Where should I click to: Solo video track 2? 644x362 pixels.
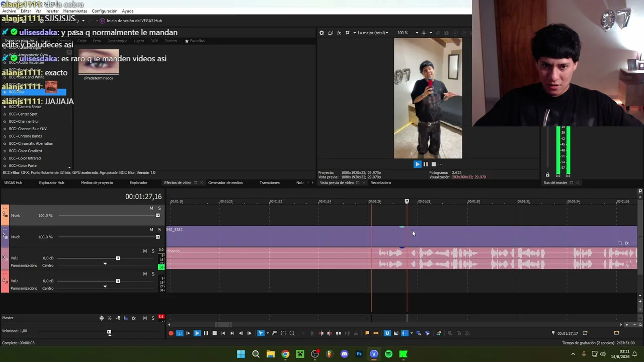[159, 230]
